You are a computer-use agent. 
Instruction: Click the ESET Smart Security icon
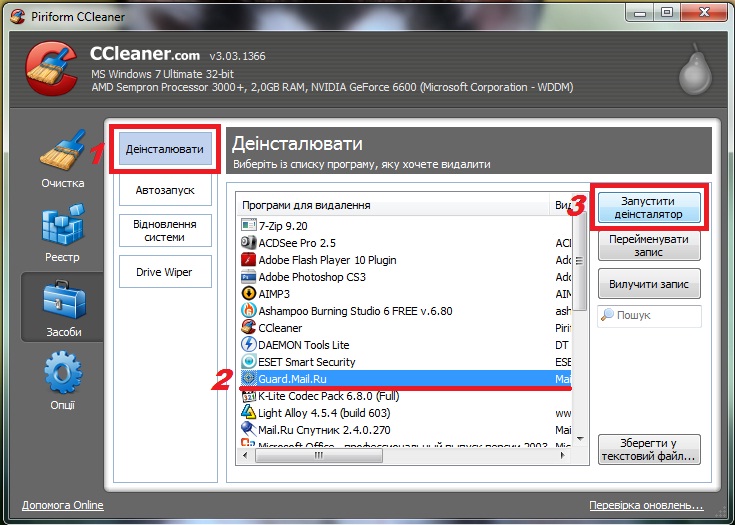click(248, 361)
